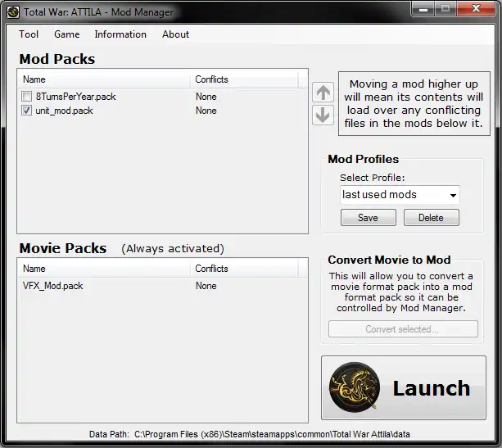Click the Convert selected button
Viewport: 502px width, 448px height.
pos(403,329)
